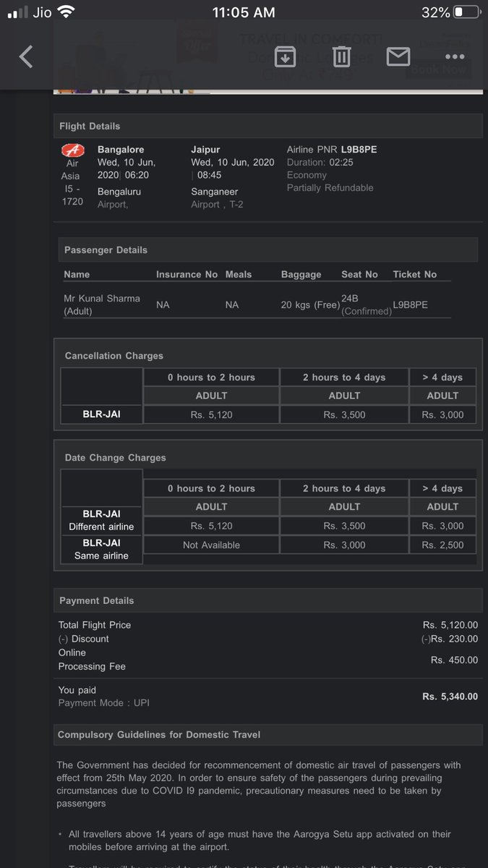The image size is (488, 868).
Task: Tap the 20 kgs (Free) baggage value
Action: pyautogui.click(x=310, y=305)
